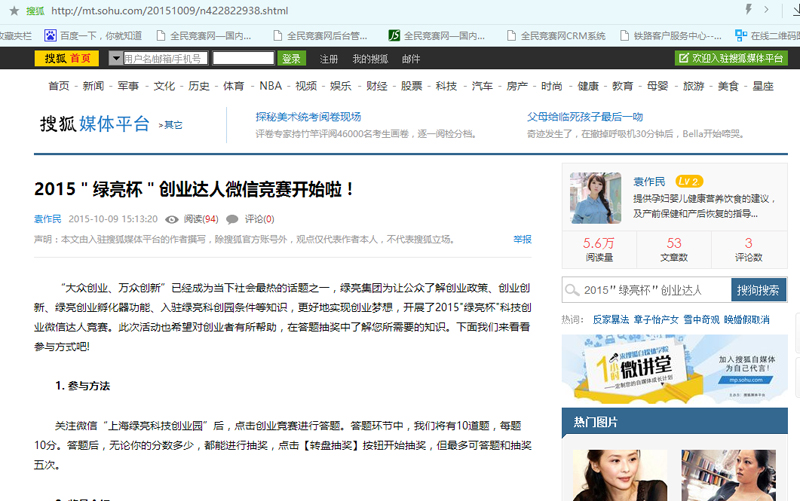Focus the password input field
Screen dimensions: 800x501
tap(243, 58)
